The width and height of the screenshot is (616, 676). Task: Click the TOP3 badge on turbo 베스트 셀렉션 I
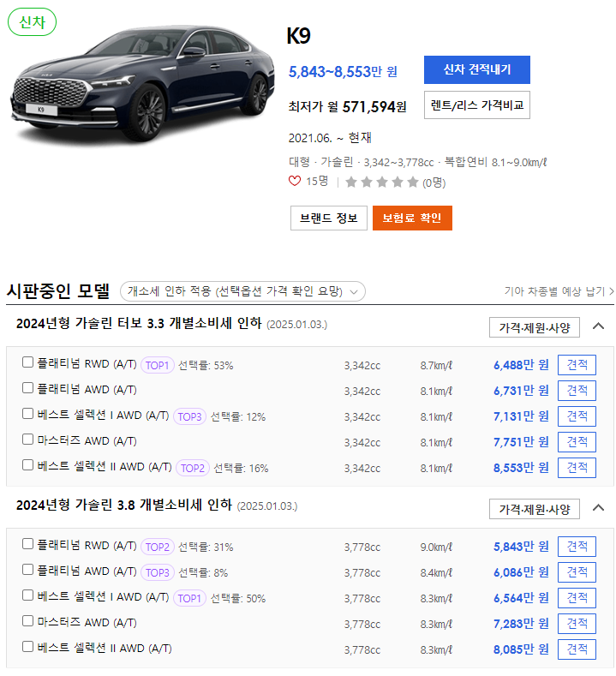coord(189,416)
